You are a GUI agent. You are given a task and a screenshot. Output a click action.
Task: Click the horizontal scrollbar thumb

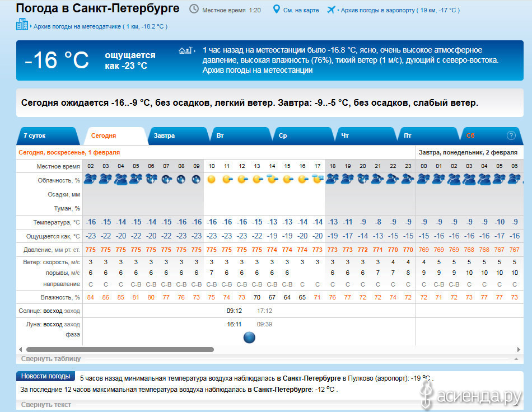pyautogui.click(x=120, y=349)
